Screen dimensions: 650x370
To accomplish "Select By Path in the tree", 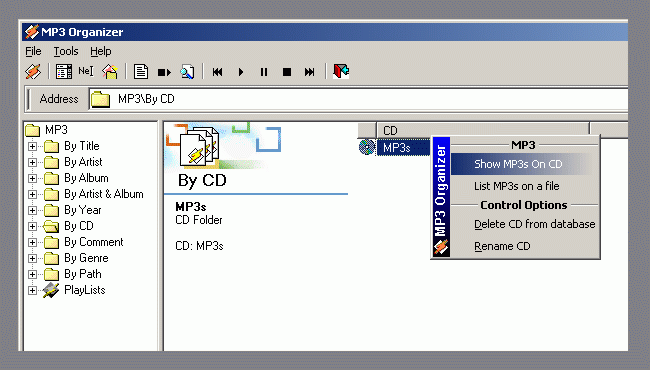I will [82, 274].
